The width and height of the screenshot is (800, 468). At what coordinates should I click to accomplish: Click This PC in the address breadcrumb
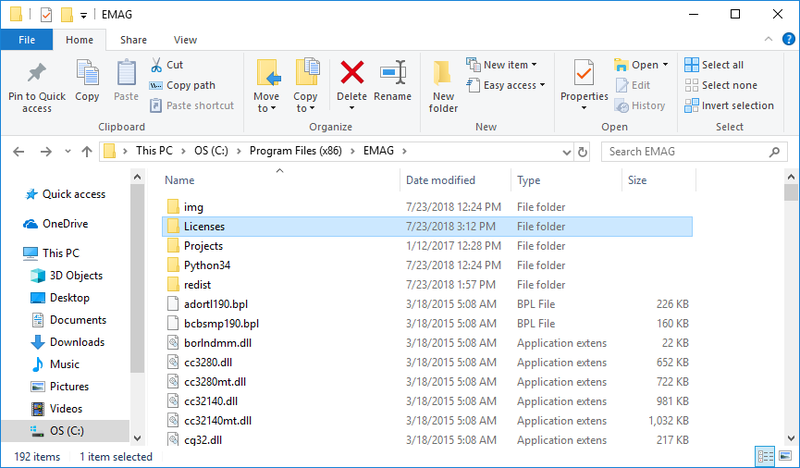154,151
